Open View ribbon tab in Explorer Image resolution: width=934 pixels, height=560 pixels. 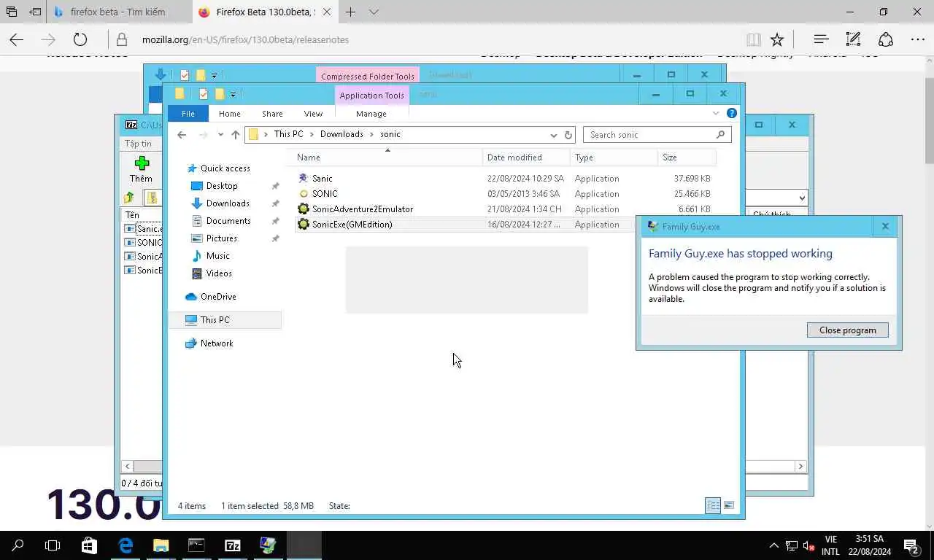coord(313,114)
